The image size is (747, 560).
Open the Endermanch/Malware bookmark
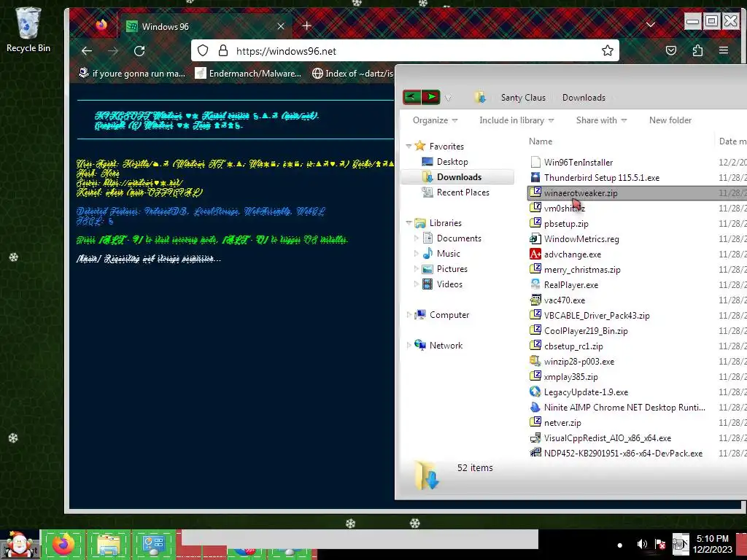[248, 74]
